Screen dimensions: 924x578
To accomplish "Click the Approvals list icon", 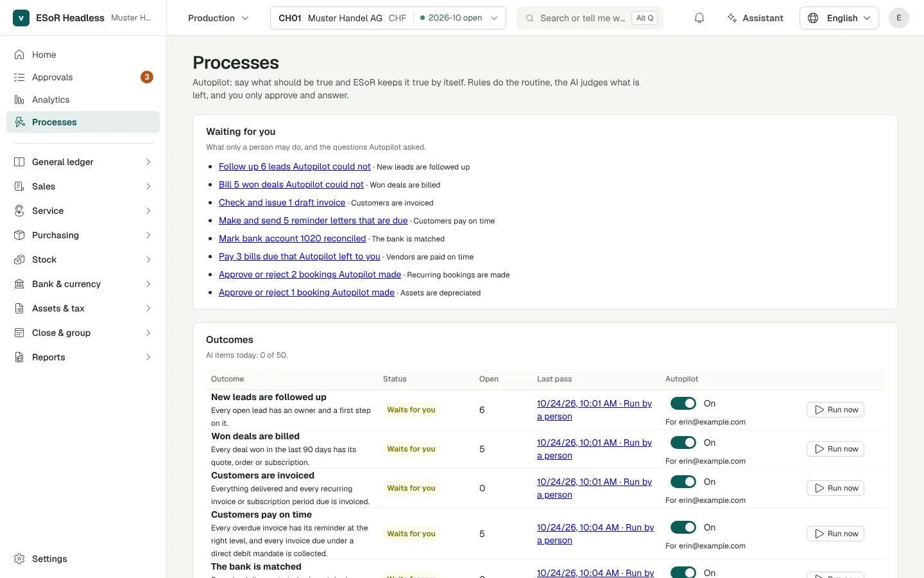I will point(19,77).
